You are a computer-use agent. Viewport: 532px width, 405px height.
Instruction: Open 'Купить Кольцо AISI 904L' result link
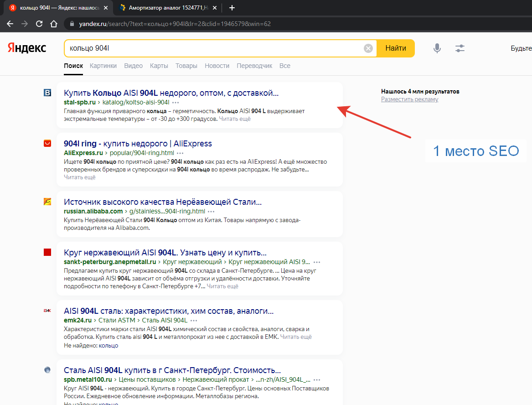(171, 93)
